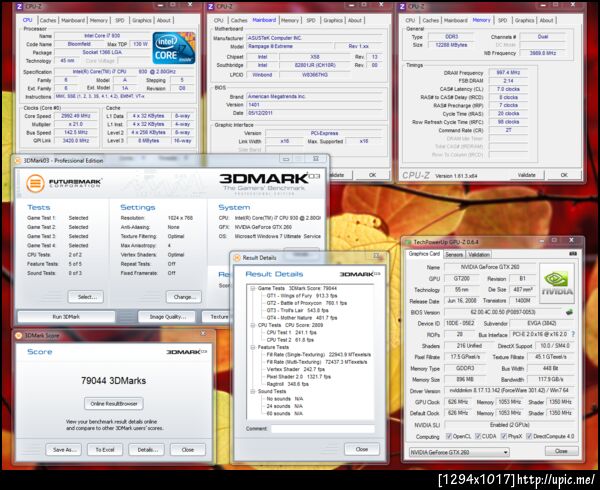Toggle the OpenCL checkbox in GPU-Z
The height and width of the screenshot is (490, 600).
click(449, 436)
